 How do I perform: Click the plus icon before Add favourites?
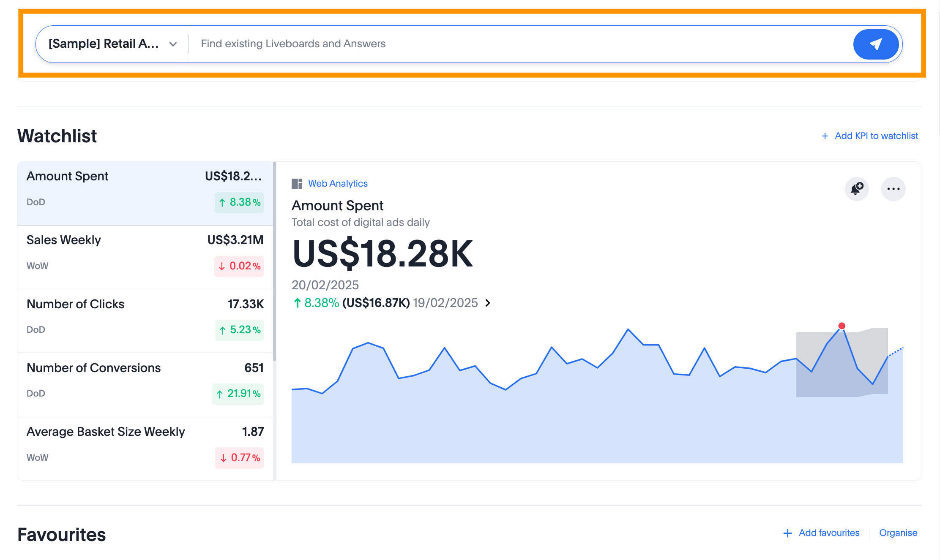[x=787, y=533]
